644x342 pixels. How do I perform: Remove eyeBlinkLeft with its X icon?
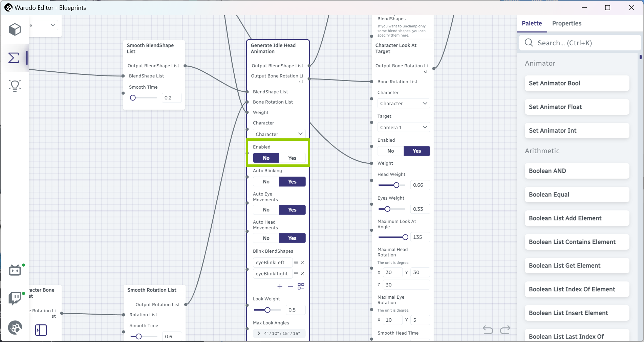[302, 263]
